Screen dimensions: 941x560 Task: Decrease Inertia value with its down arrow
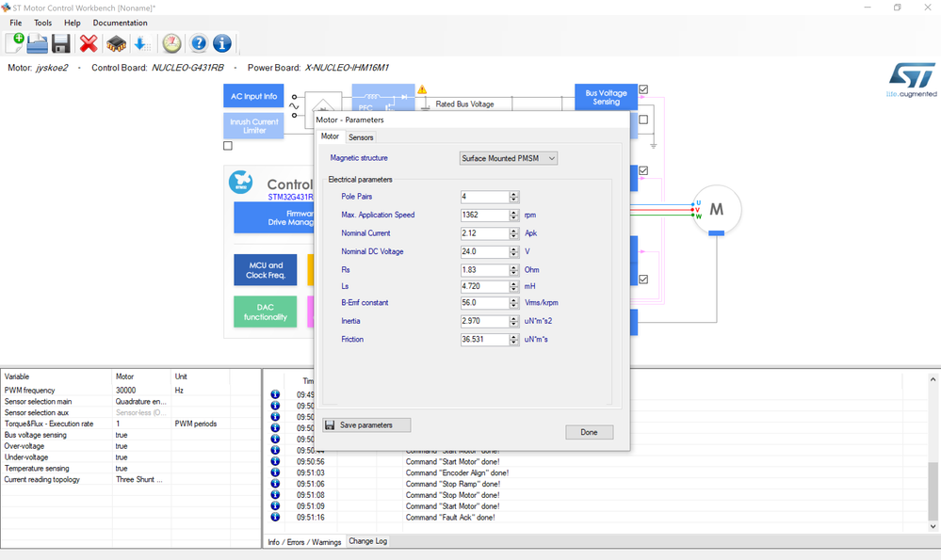(513, 324)
